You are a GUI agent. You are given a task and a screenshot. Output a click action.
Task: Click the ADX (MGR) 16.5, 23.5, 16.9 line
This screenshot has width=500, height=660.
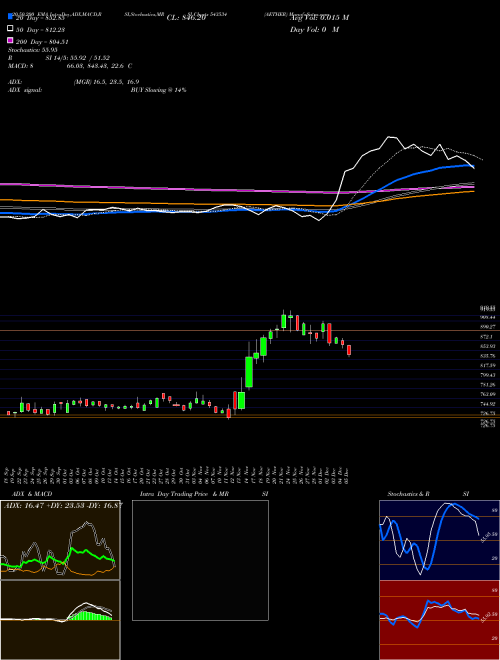[x=74, y=82]
